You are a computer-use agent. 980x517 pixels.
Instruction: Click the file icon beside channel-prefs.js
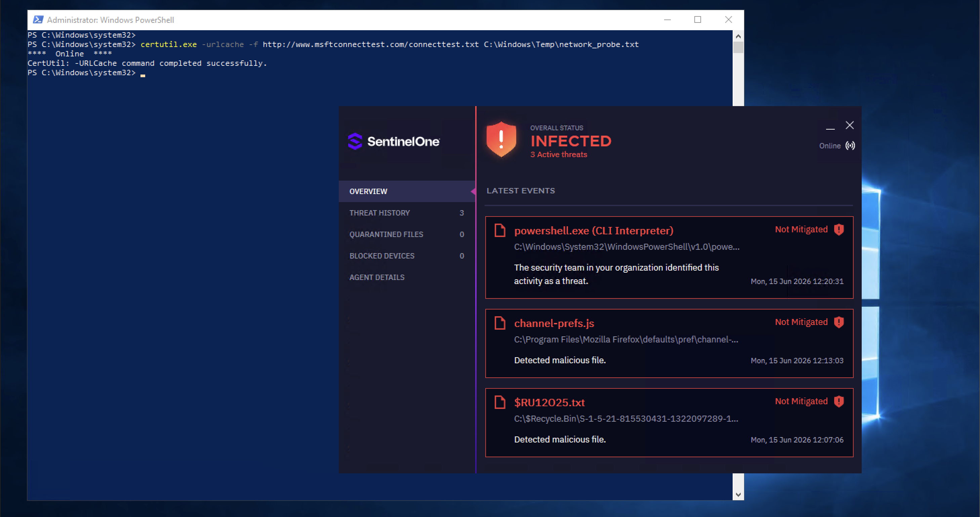tap(500, 323)
